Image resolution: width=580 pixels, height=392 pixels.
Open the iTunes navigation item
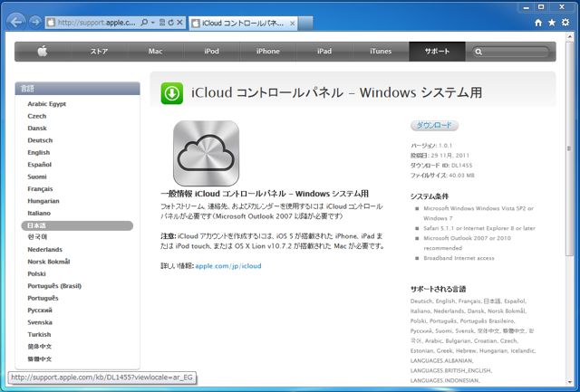(x=381, y=52)
